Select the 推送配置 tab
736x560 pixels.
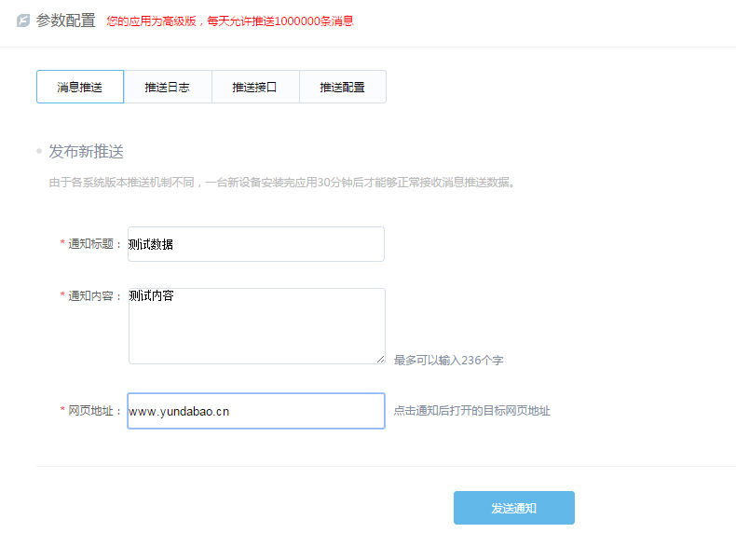coord(342,87)
